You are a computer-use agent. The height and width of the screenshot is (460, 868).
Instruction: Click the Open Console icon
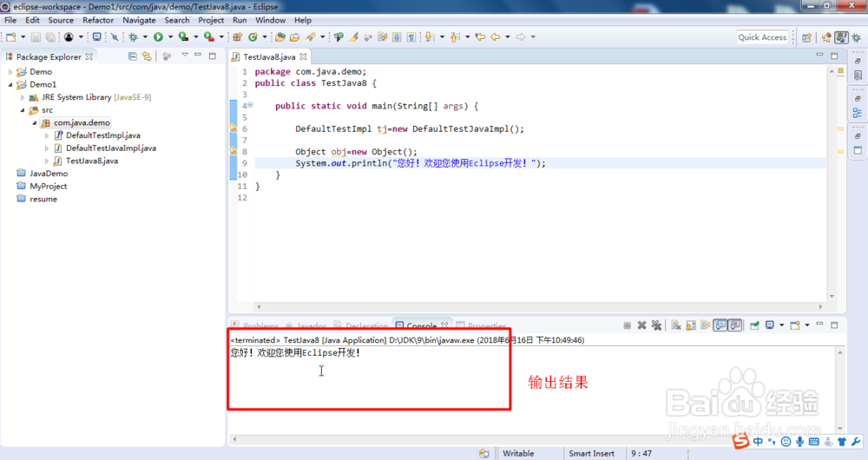pyautogui.click(x=795, y=325)
